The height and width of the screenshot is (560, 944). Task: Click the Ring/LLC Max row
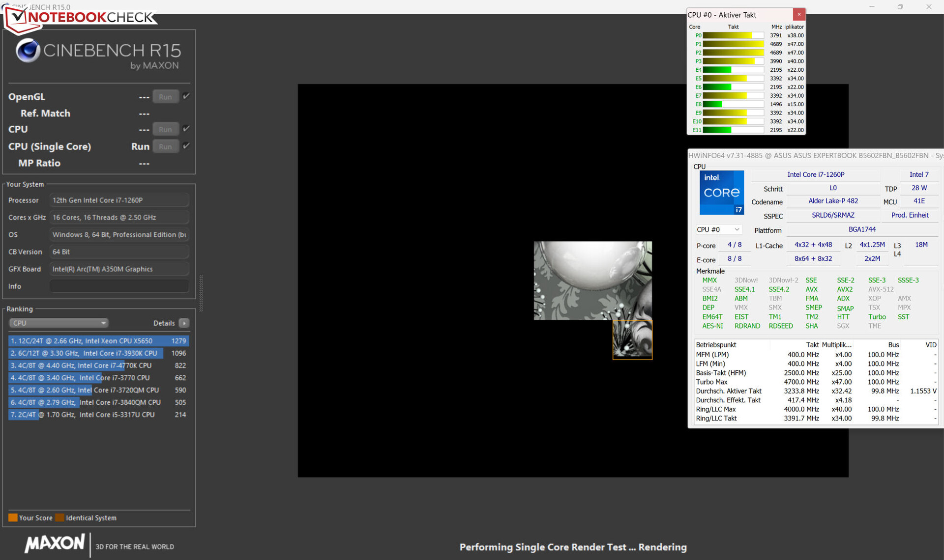point(816,409)
